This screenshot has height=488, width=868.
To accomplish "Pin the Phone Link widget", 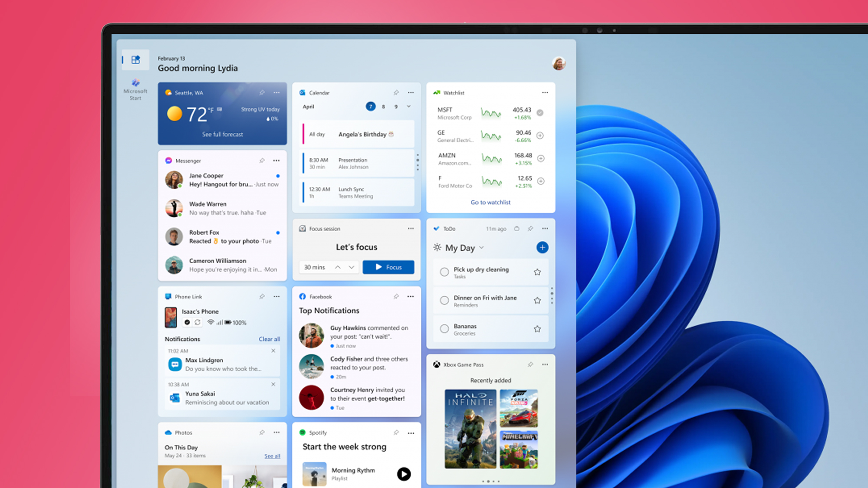I will (x=262, y=297).
